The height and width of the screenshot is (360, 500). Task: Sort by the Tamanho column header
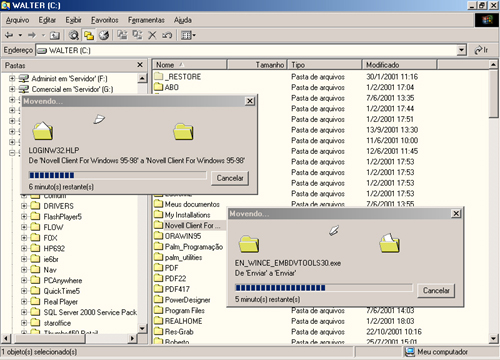(257, 65)
